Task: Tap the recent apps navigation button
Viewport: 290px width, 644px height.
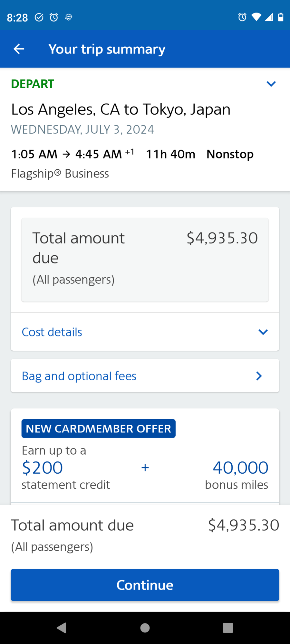Action: (x=228, y=627)
